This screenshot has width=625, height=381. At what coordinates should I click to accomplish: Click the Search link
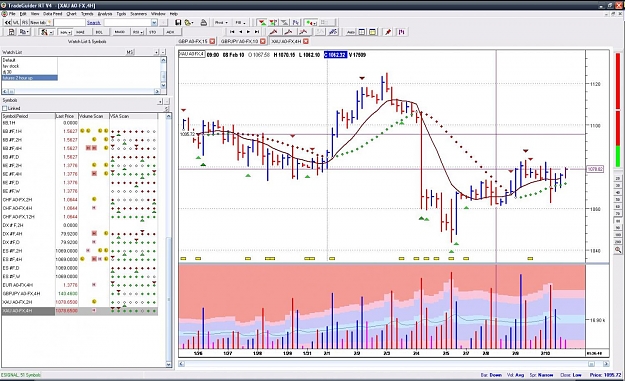[x=94, y=23]
